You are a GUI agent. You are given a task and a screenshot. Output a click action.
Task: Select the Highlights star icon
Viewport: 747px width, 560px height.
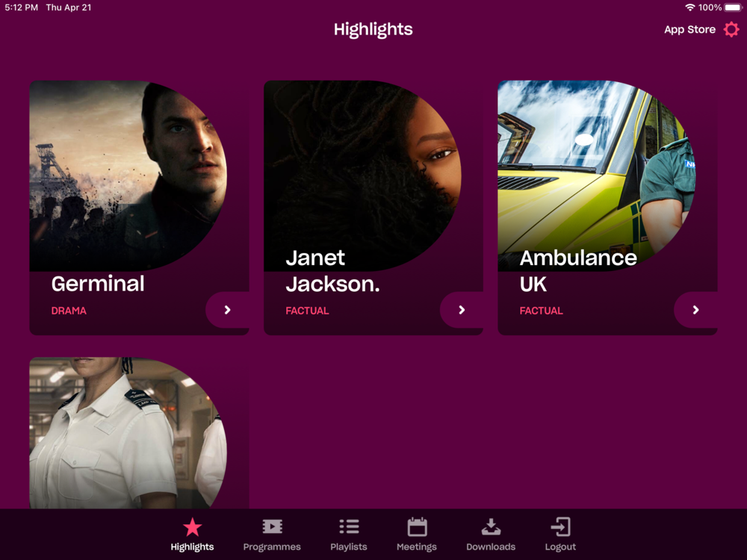pos(193,527)
